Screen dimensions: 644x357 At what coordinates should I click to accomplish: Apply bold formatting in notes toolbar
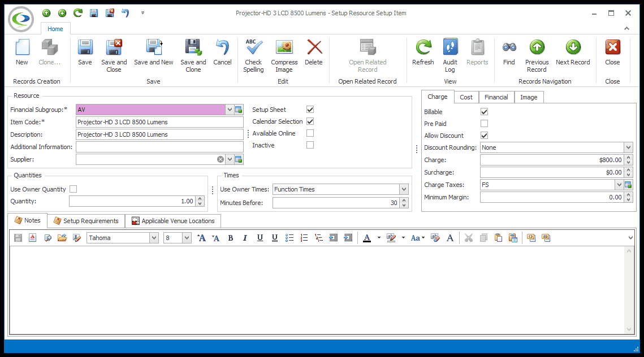click(x=231, y=238)
